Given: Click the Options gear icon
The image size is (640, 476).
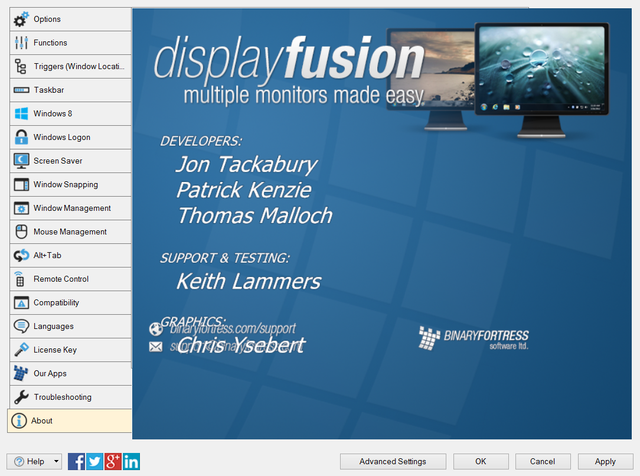Looking at the screenshot, I should pyautogui.click(x=21, y=19).
